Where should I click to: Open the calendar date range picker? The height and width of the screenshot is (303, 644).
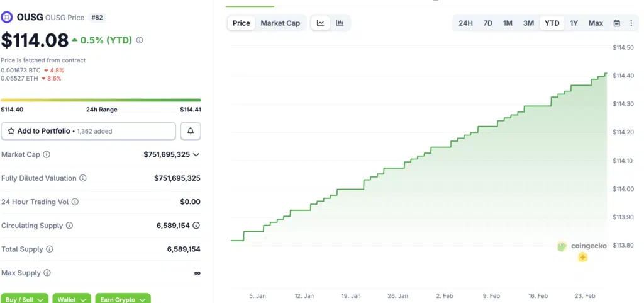click(x=616, y=23)
